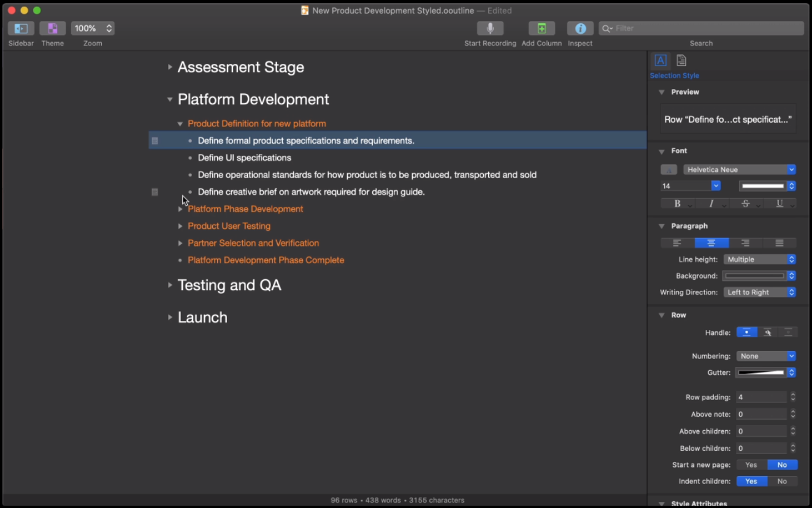The image size is (812, 508).
Task: Toggle the Sidebar toolbar button
Action: [x=21, y=28]
